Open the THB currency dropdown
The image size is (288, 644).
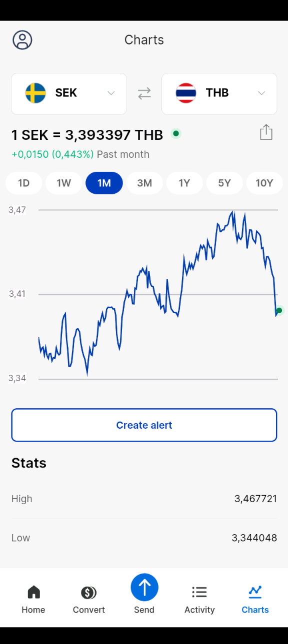pyautogui.click(x=219, y=93)
